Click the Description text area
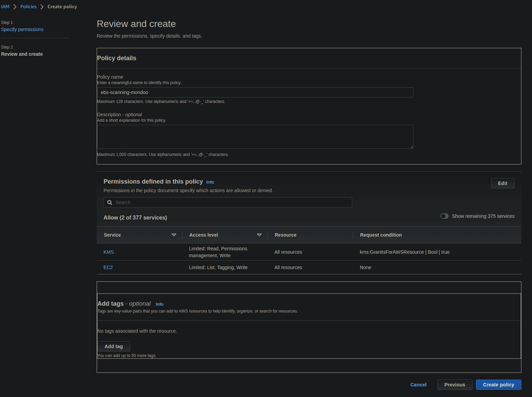Screen dimensions: 532x397 click(255, 136)
